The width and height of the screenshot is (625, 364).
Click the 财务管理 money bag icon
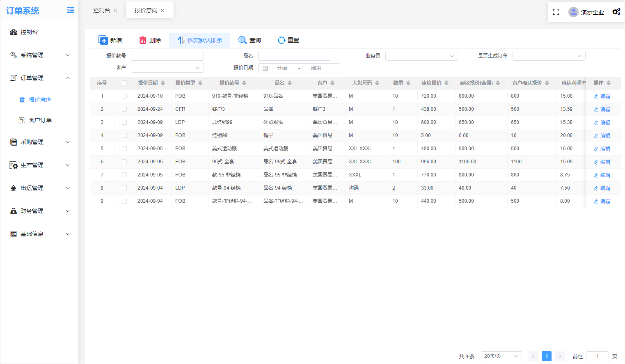point(14,211)
